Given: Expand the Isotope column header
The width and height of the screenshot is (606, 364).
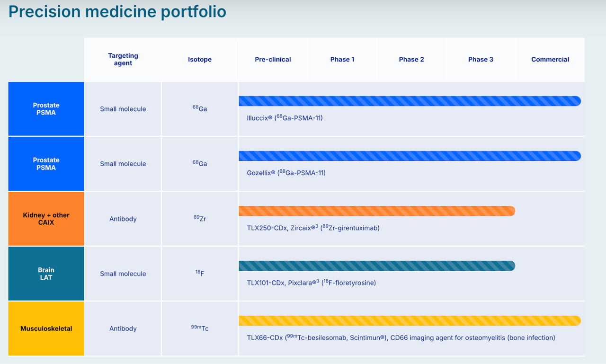Looking at the screenshot, I should pos(199,59).
